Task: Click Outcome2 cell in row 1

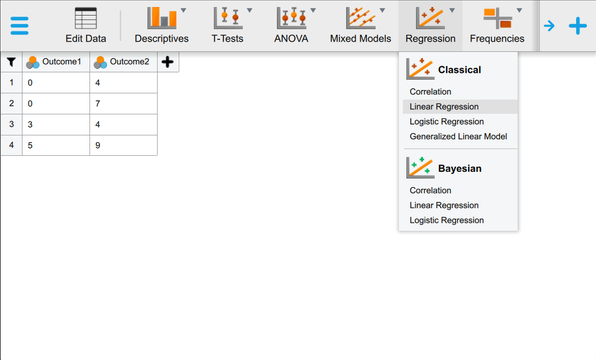Action: pyautogui.click(x=124, y=82)
